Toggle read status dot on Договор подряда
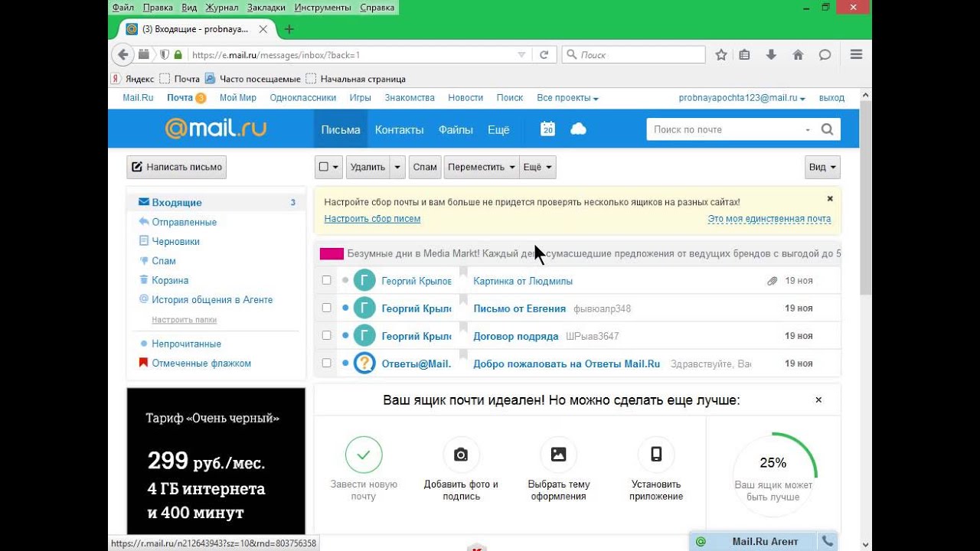This screenshot has width=980, height=551. coord(345,336)
